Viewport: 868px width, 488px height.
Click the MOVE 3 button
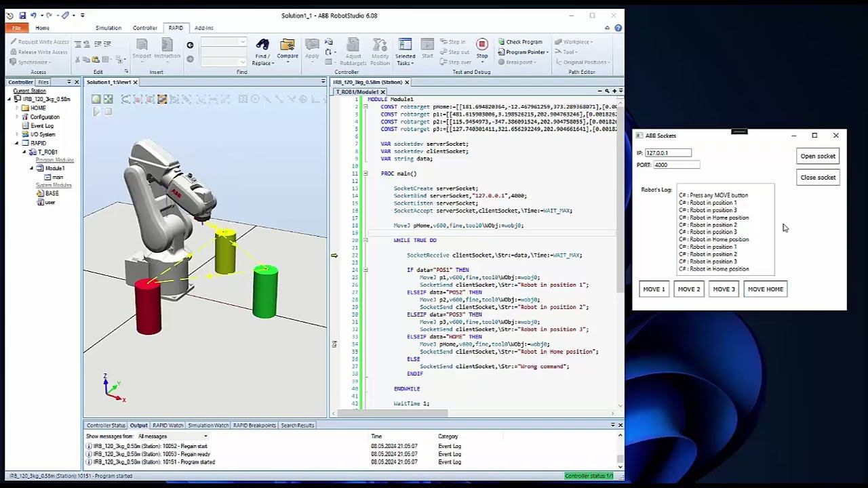(x=724, y=289)
